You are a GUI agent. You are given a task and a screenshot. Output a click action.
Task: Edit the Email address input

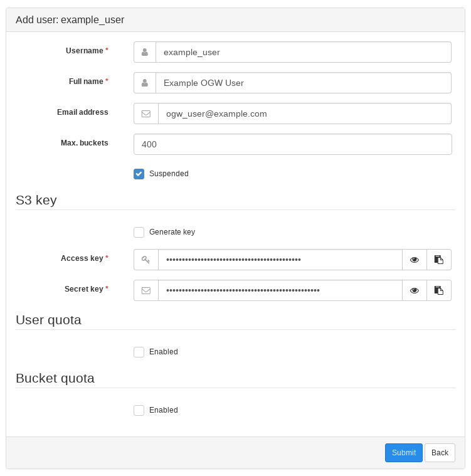(x=304, y=114)
